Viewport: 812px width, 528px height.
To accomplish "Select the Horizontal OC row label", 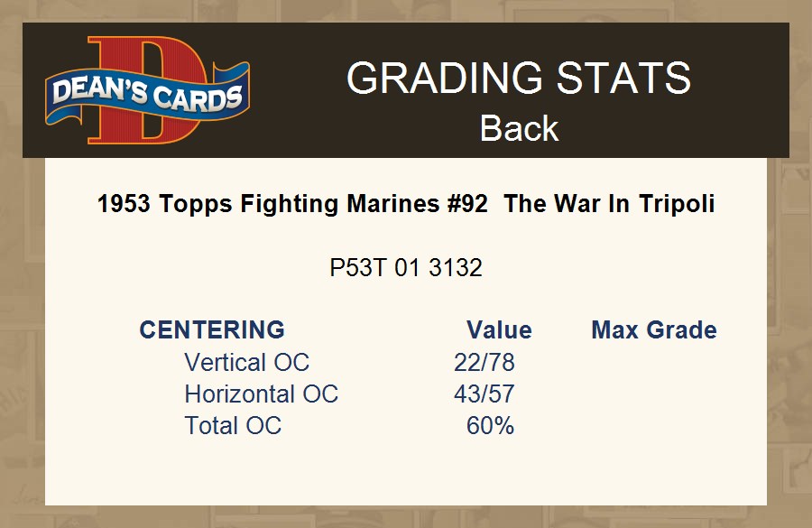I will click(x=261, y=394).
